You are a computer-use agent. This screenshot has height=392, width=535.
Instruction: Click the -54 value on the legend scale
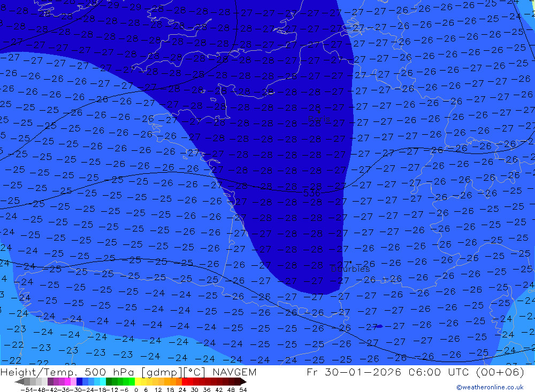point(27,390)
